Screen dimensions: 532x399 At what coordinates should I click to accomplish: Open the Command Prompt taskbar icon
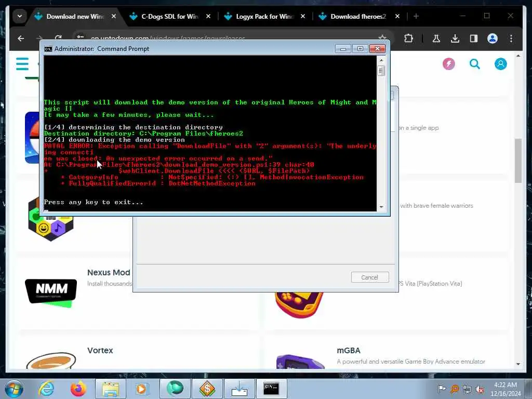click(271, 389)
